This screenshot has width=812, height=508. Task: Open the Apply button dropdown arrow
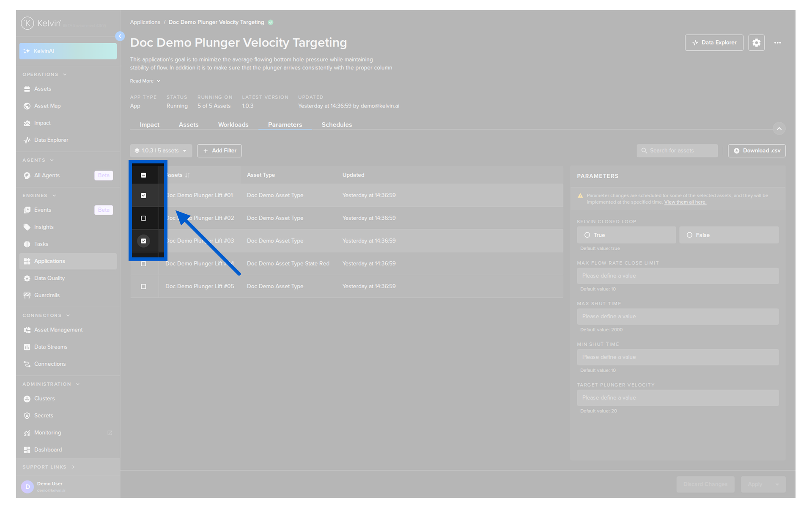777,484
